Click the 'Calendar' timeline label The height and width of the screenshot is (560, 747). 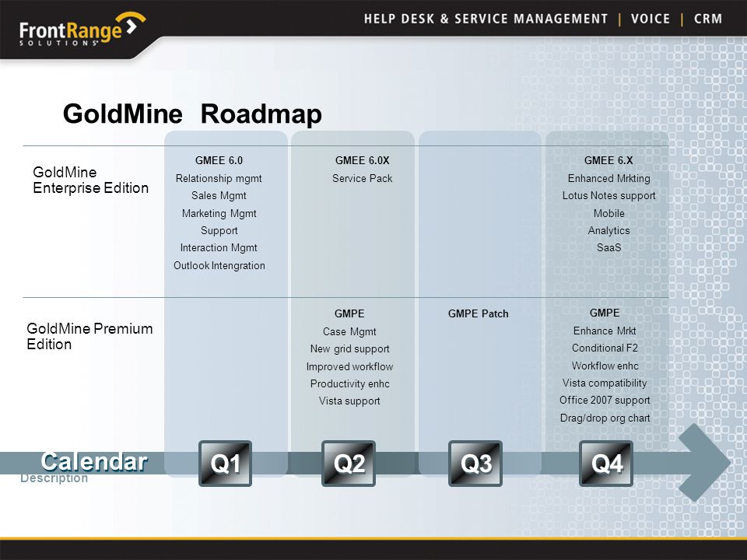94,461
